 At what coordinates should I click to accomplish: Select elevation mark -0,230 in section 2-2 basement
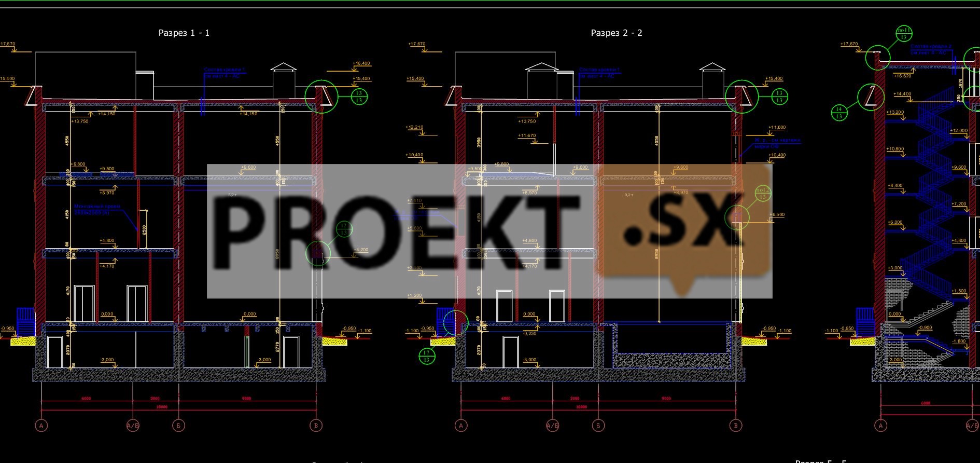coord(529,333)
